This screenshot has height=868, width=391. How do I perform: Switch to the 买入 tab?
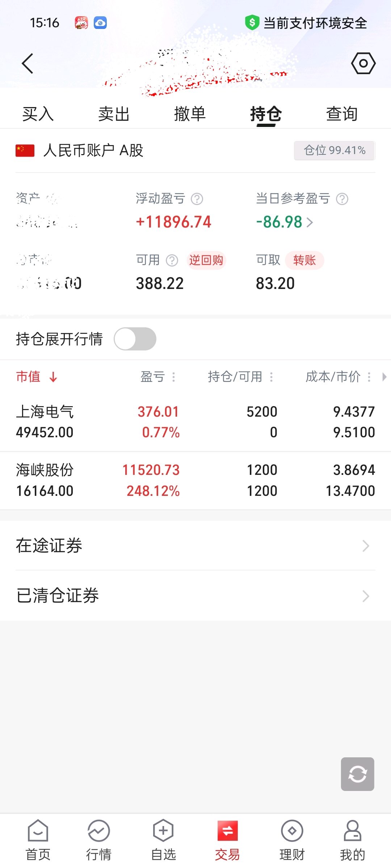38,114
